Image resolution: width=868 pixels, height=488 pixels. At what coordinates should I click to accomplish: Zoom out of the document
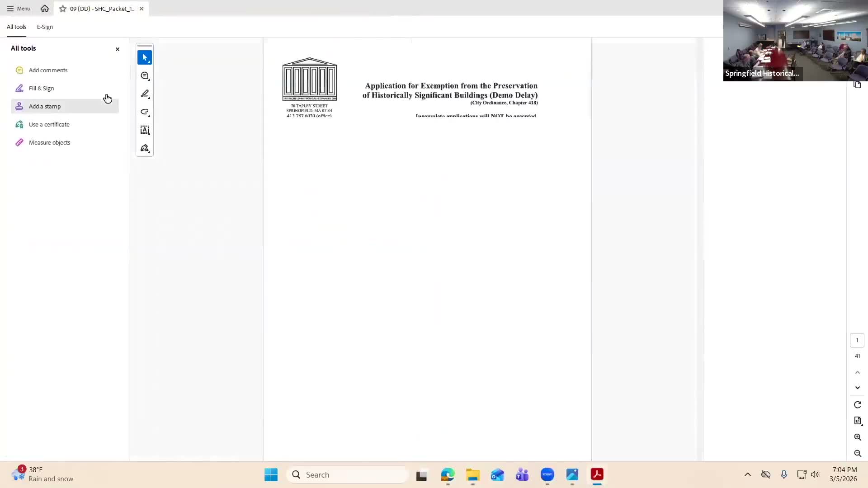click(x=857, y=453)
